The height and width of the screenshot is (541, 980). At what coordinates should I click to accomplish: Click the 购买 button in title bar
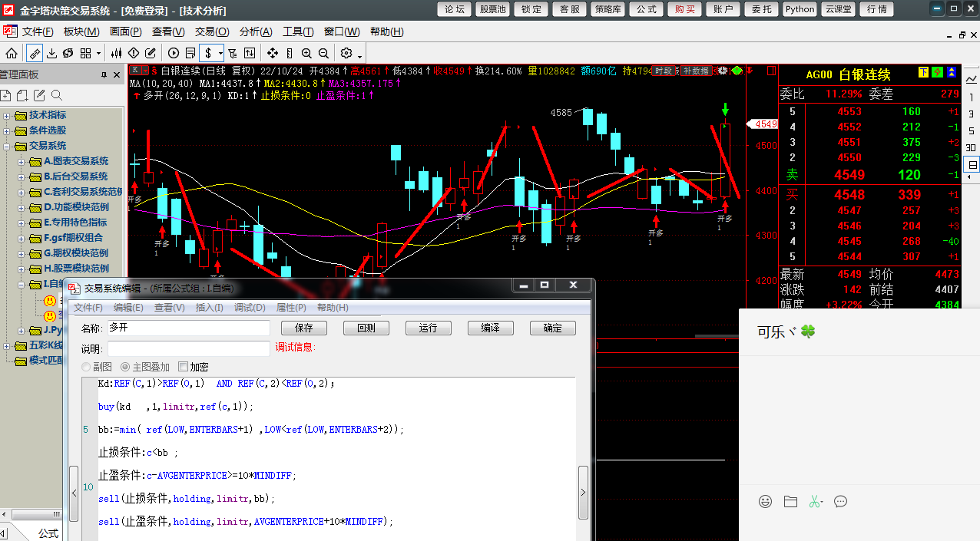pyautogui.click(x=684, y=9)
